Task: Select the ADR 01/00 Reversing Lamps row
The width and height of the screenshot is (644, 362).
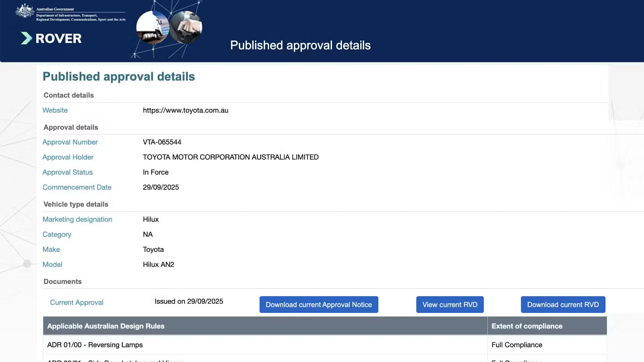Action: (x=95, y=345)
